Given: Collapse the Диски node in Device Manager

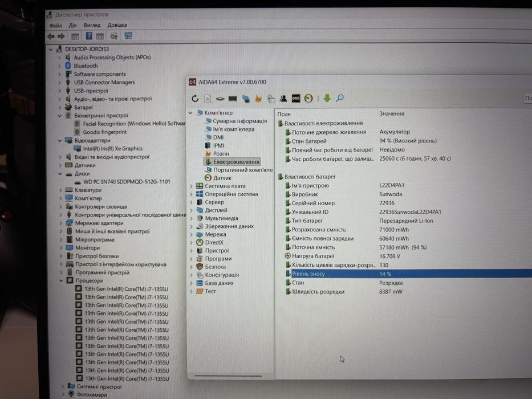Looking at the screenshot, I should click(60, 174).
